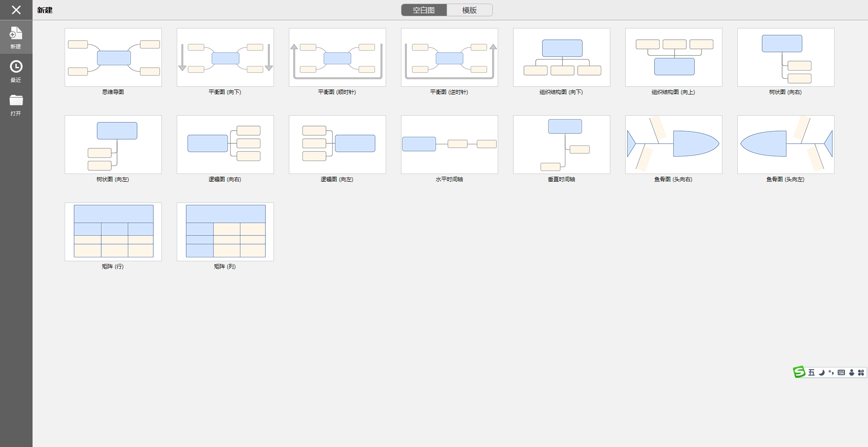Close the new-file screen with the X icon
The image size is (868, 447).
pyautogui.click(x=16, y=10)
